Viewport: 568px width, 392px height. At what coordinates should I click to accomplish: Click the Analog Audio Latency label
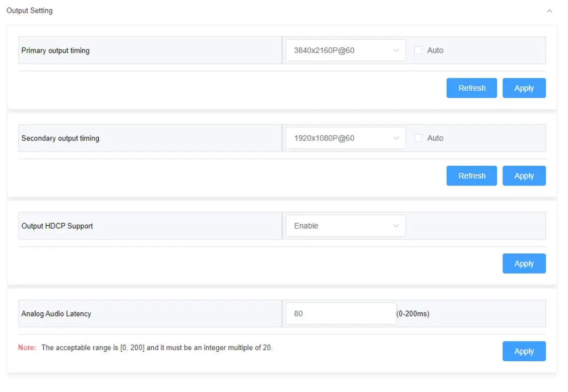[x=56, y=313]
